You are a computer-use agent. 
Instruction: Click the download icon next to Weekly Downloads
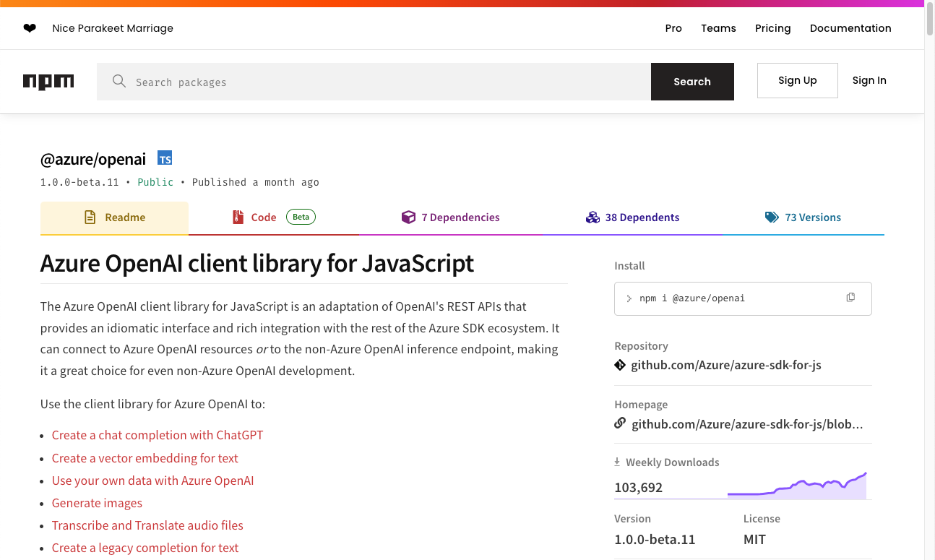(616, 461)
